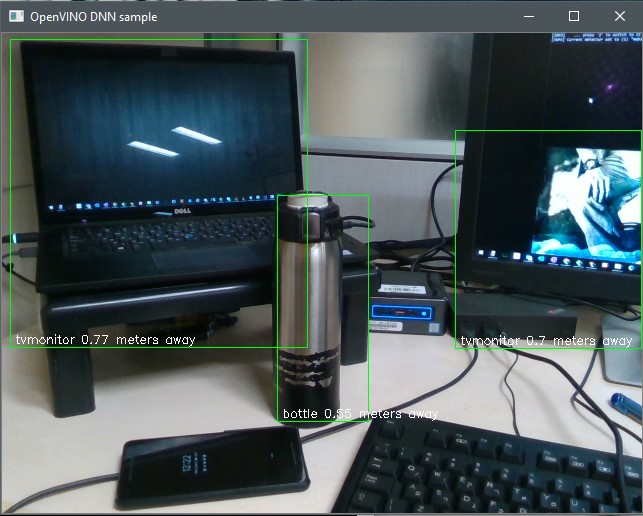The image size is (643, 516).
Task: Click the blue mini PC on desk
Action: pos(407,303)
